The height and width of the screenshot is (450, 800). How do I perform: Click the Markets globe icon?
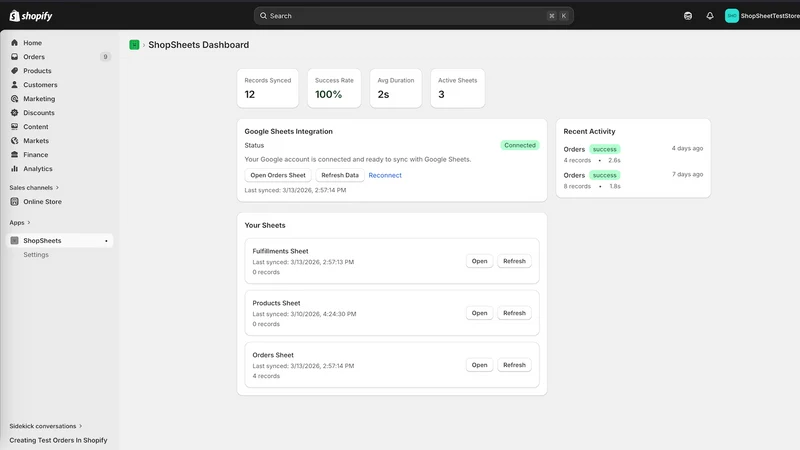coord(14,140)
